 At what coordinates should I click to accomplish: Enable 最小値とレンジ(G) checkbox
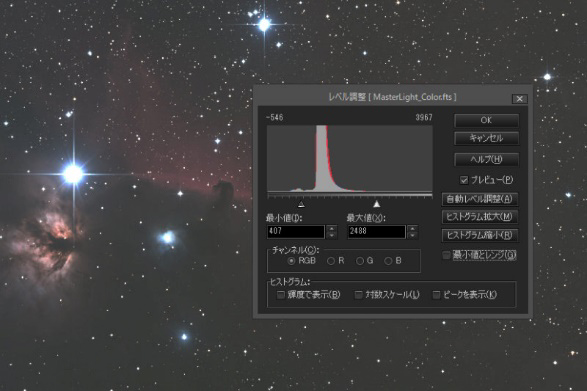pos(446,255)
